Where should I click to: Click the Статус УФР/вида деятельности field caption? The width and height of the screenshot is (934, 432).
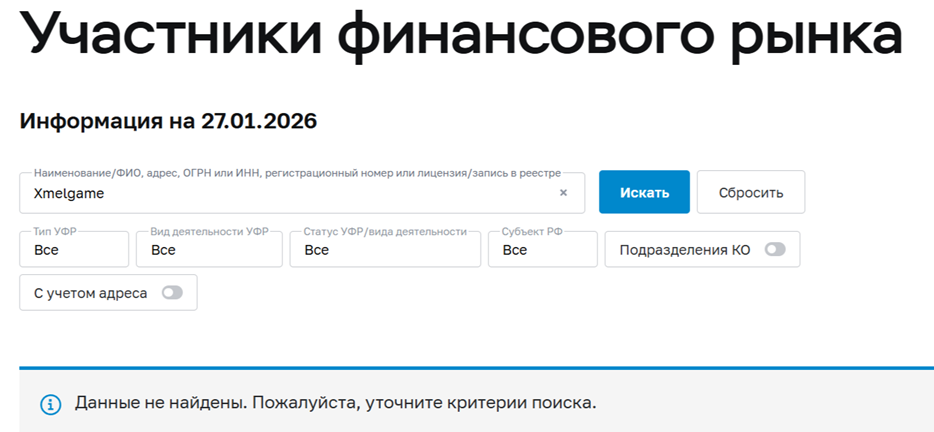pyautogui.click(x=385, y=231)
